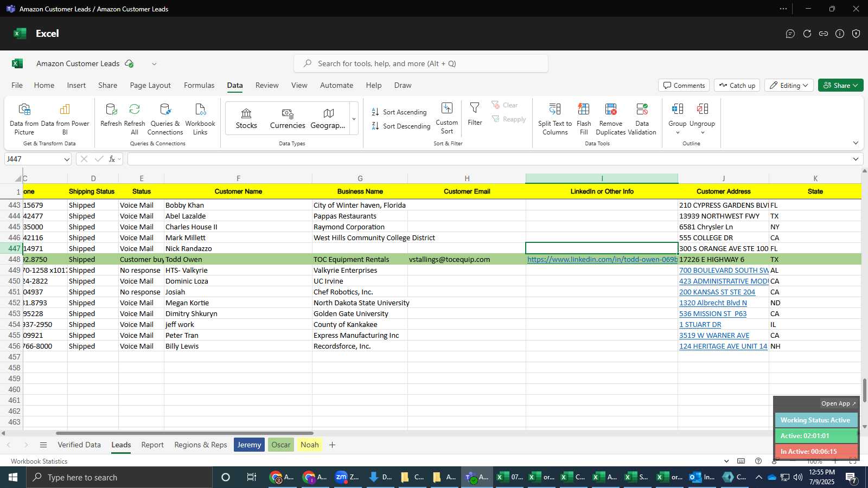Viewport: 868px width, 488px height.
Task: Open Custom Sort
Action: tap(446, 118)
